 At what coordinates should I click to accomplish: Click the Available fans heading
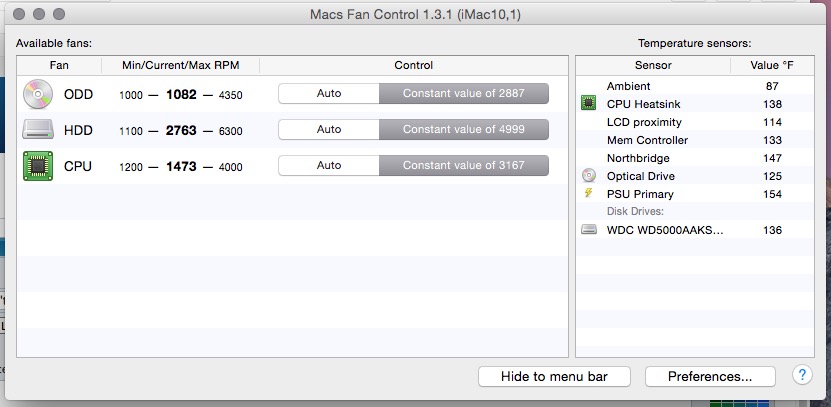coord(54,43)
